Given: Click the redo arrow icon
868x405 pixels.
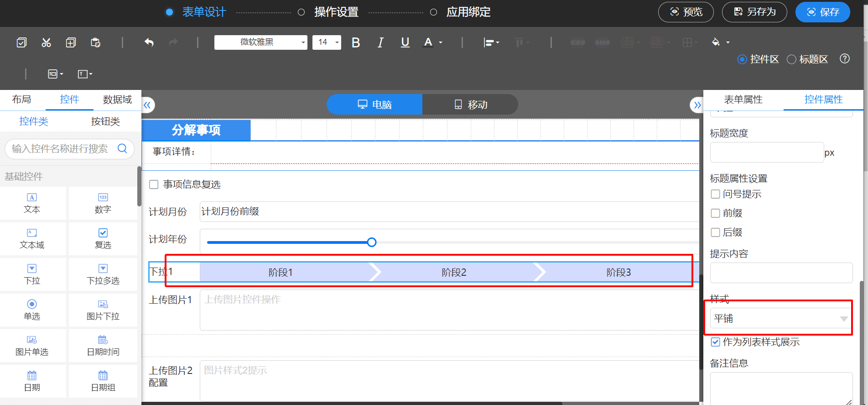Looking at the screenshot, I should 173,42.
